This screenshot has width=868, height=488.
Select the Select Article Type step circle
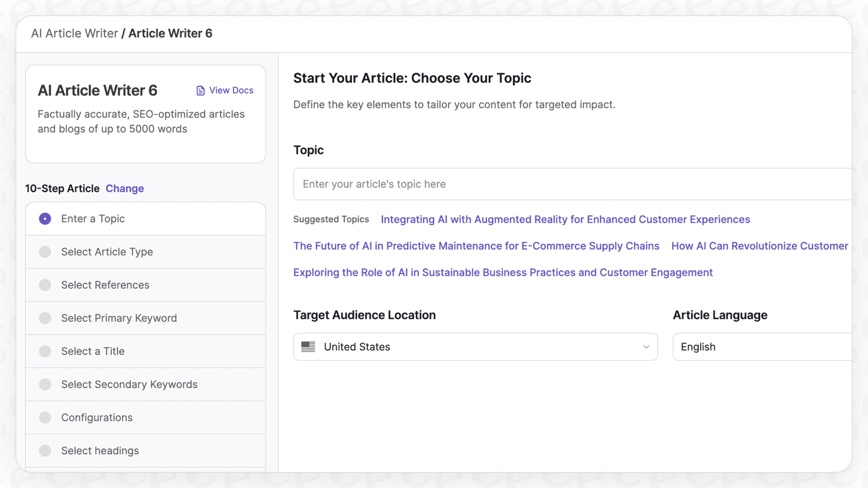[45, 251]
